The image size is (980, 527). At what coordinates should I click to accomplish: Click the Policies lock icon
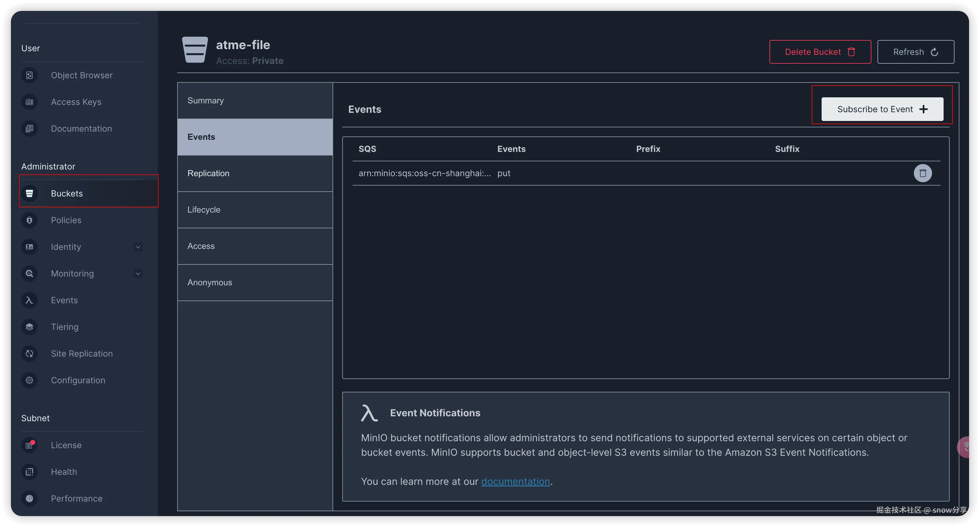coord(29,220)
